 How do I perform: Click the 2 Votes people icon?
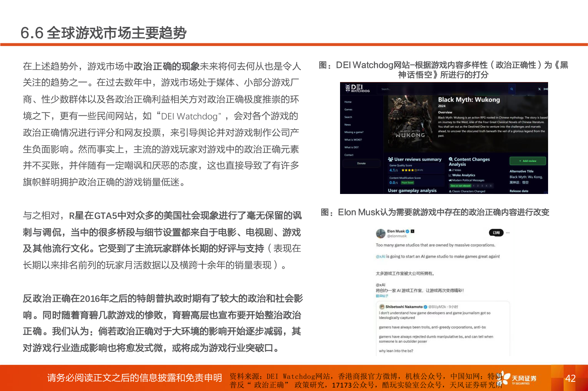point(450,170)
